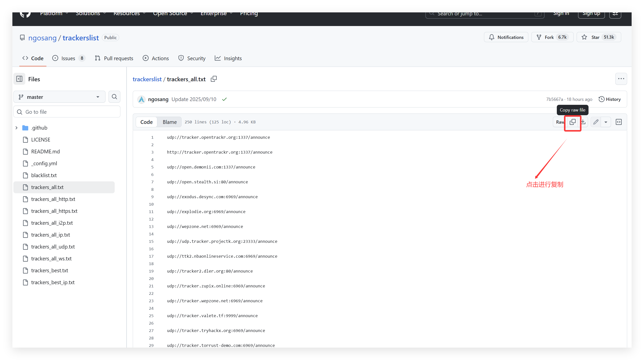This screenshot has height=360, width=644.
Task: Click the History link
Action: click(x=610, y=99)
